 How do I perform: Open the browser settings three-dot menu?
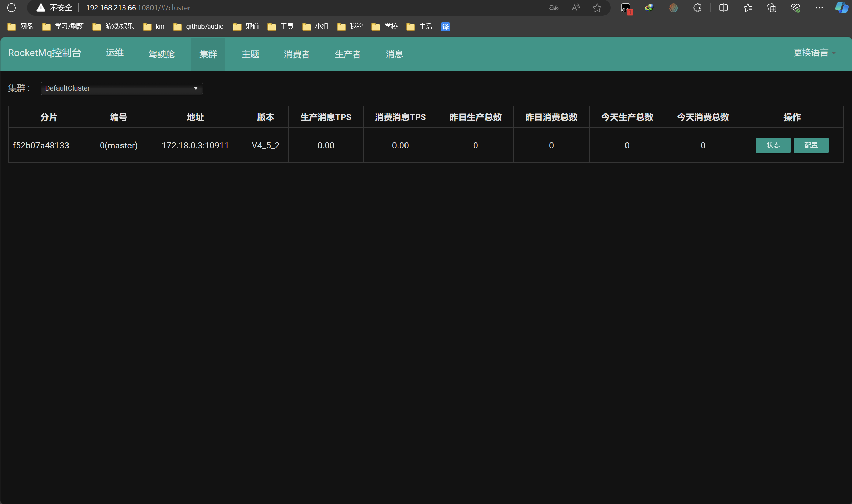pyautogui.click(x=819, y=8)
